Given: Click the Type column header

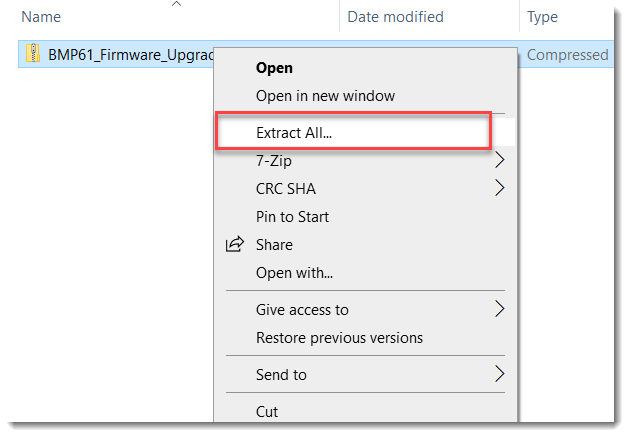Looking at the screenshot, I should (x=542, y=17).
